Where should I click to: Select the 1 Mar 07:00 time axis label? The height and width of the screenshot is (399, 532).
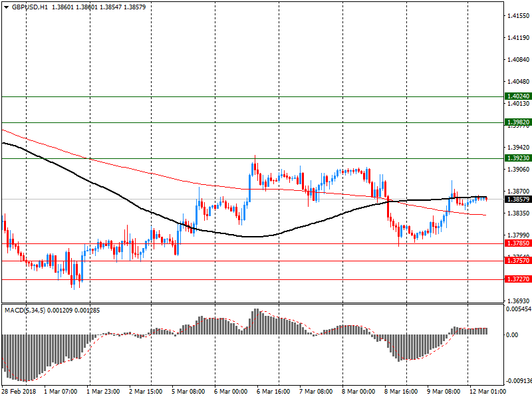click(61, 392)
